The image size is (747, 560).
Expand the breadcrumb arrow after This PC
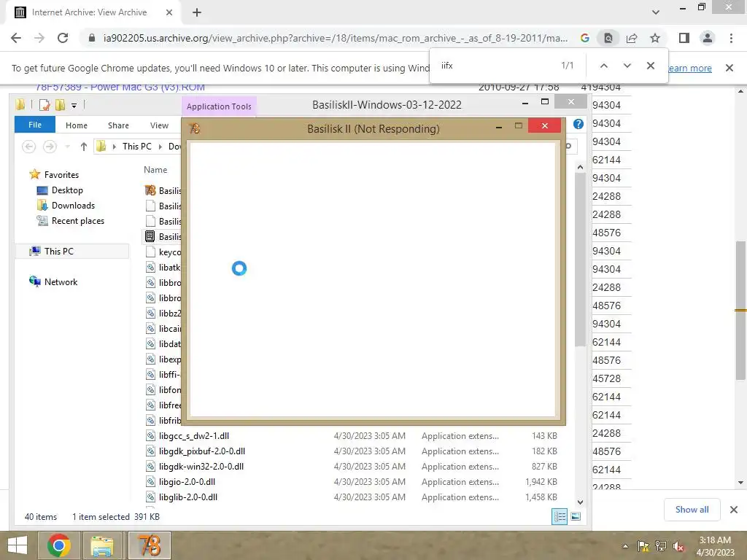(x=160, y=147)
